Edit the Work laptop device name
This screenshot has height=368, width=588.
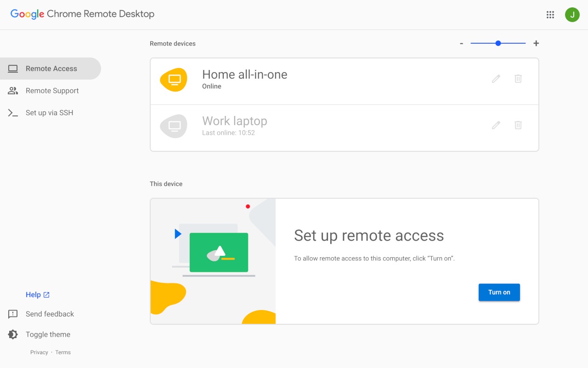(x=496, y=125)
